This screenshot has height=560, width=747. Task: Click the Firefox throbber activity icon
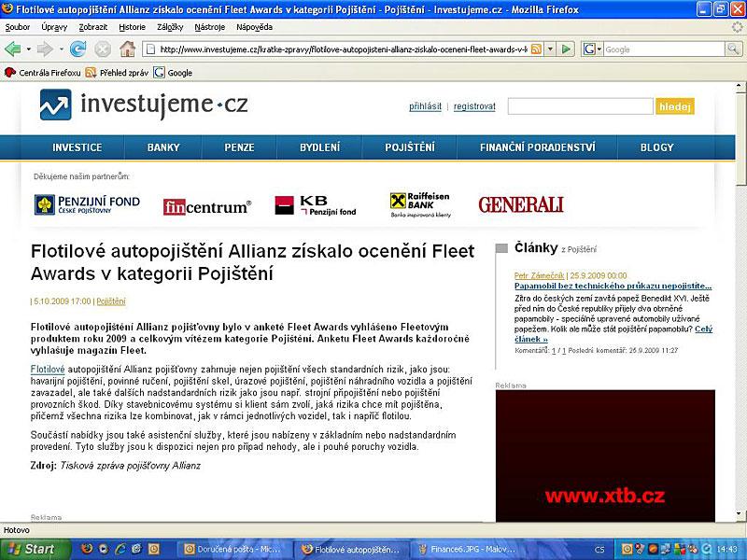pyautogui.click(x=738, y=27)
